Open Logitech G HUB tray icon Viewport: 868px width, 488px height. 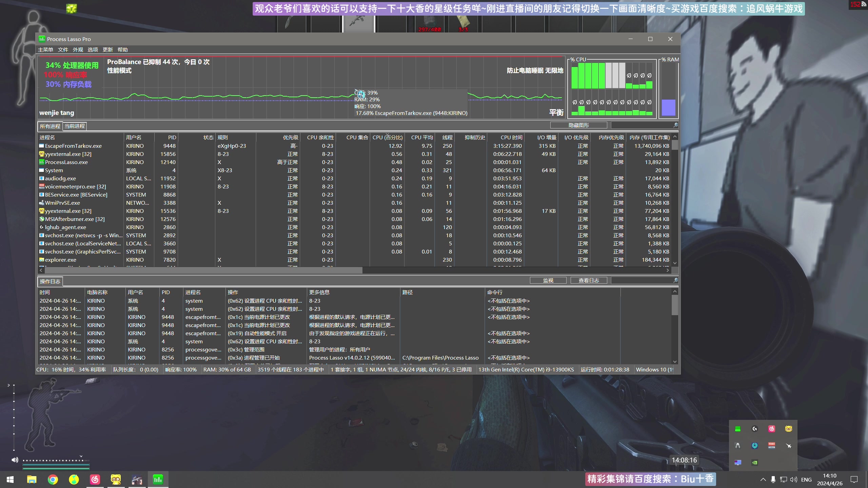tap(755, 429)
